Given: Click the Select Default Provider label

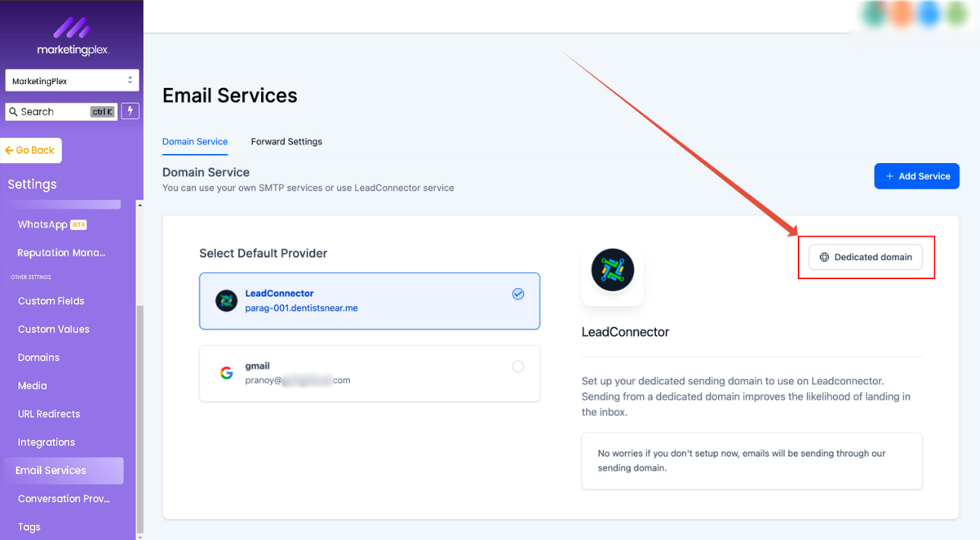Looking at the screenshot, I should click(x=263, y=253).
